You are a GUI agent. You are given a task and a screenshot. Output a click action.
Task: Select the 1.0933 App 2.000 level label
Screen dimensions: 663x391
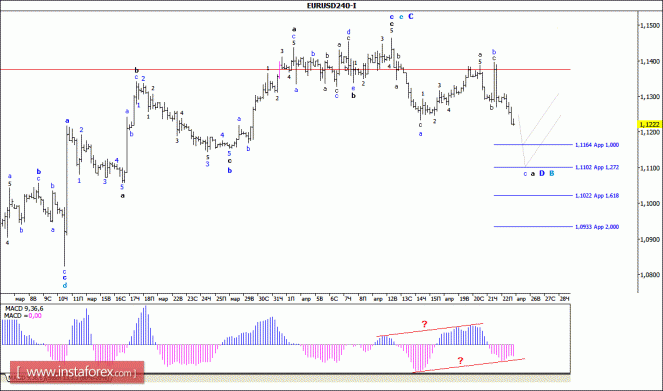pyautogui.click(x=597, y=227)
